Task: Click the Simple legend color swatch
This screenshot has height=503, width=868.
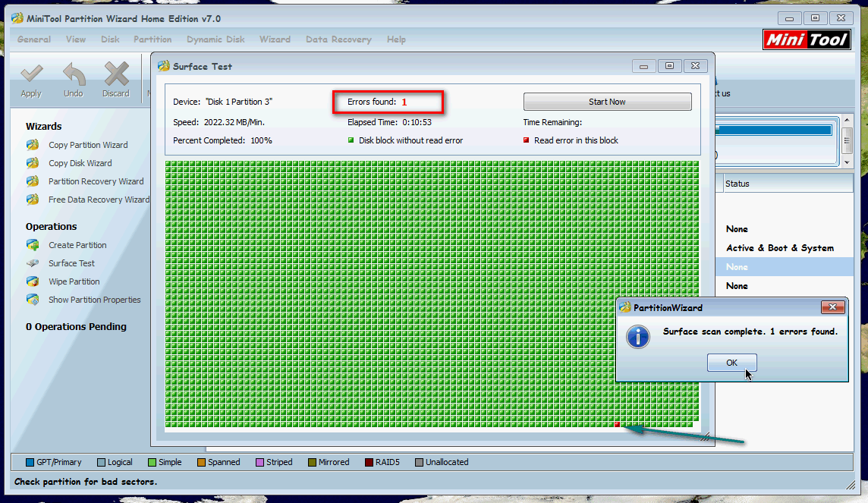Action: (152, 462)
